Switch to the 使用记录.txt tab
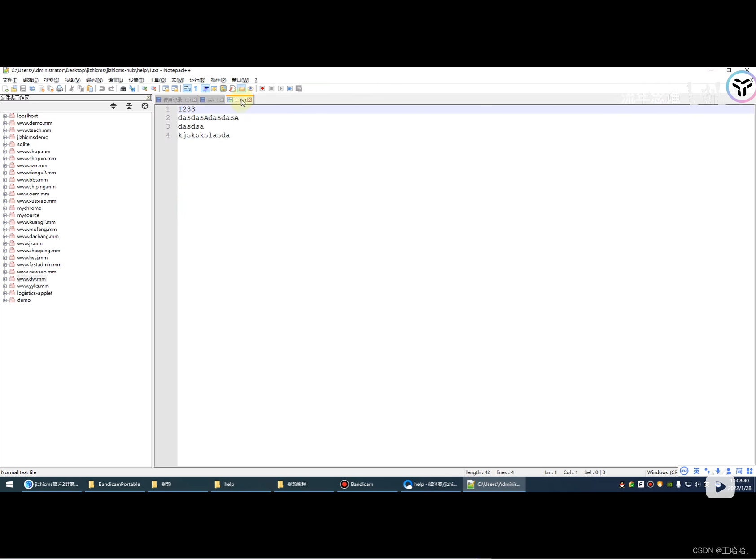The image size is (756, 559). tap(176, 100)
